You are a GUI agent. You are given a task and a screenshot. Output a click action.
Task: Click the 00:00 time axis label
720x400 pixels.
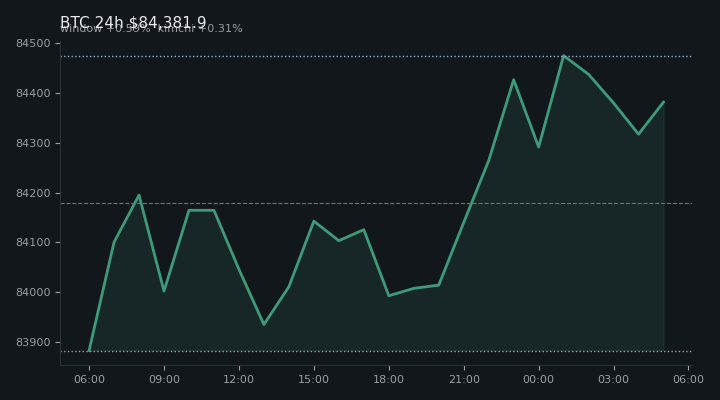click(x=539, y=379)
